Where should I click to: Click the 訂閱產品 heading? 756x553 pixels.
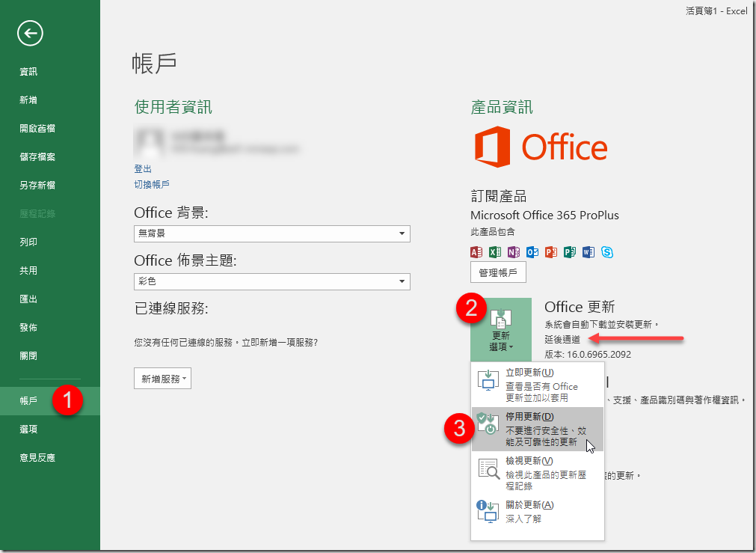[x=499, y=196]
